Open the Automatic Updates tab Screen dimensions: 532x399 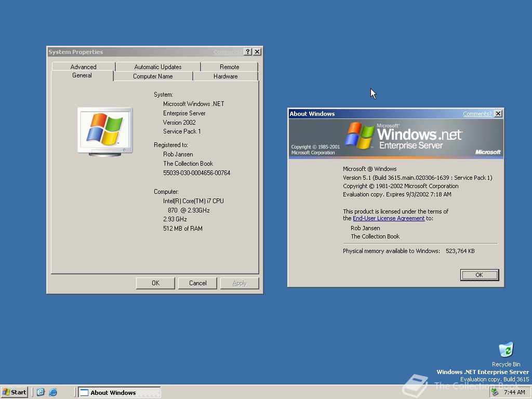(158, 66)
